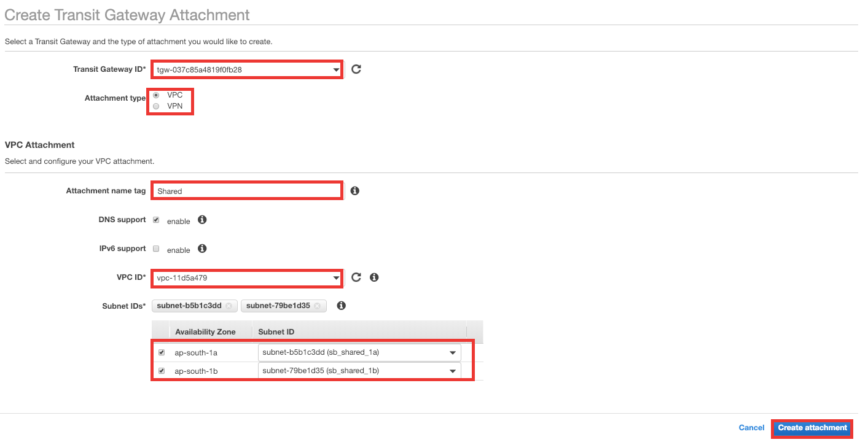Click the Shared attachment name tag field
Screen dimensions: 868x445
coord(246,190)
